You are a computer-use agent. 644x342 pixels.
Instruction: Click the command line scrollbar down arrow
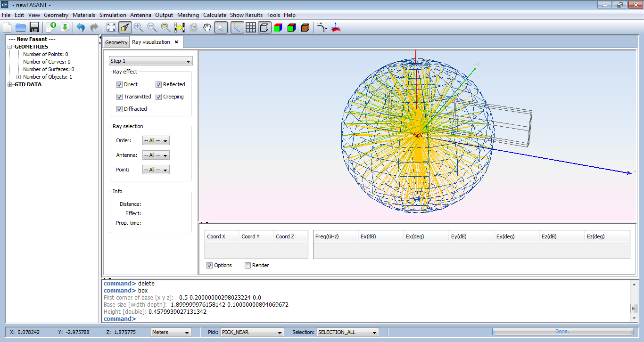click(x=634, y=318)
